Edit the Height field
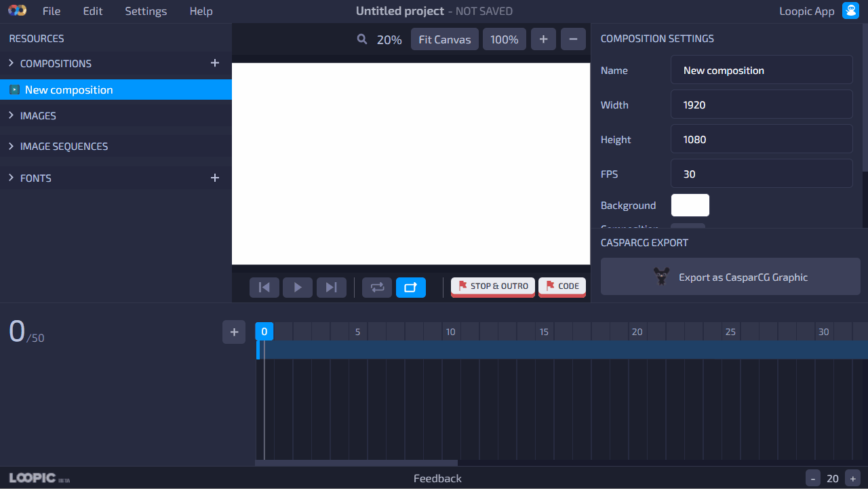Viewport: 868px width, 489px height. pos(762,139)
